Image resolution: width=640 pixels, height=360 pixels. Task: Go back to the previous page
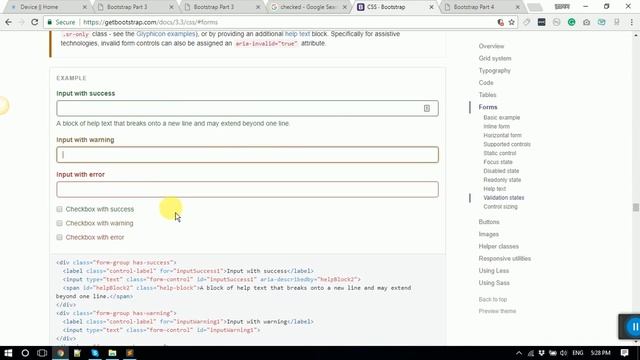point(9,22)
